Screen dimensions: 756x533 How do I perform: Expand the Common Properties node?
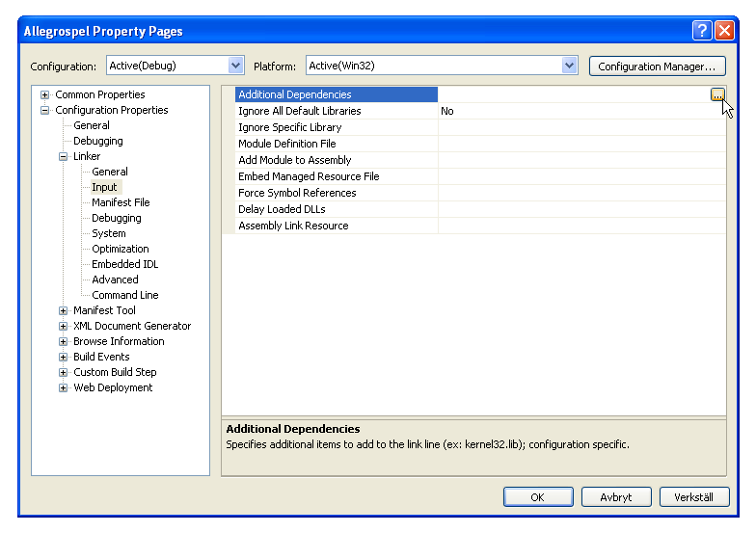[x=44, y=94]
